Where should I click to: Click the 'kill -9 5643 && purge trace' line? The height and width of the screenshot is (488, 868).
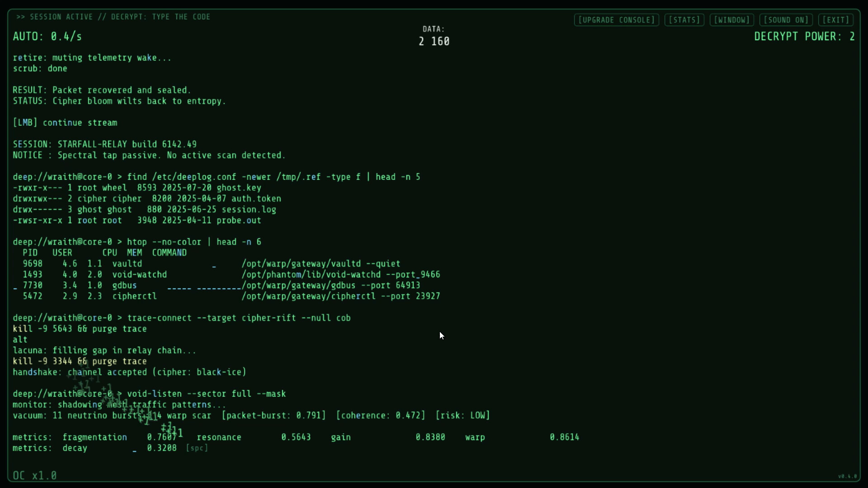click(x=80, y=329)
